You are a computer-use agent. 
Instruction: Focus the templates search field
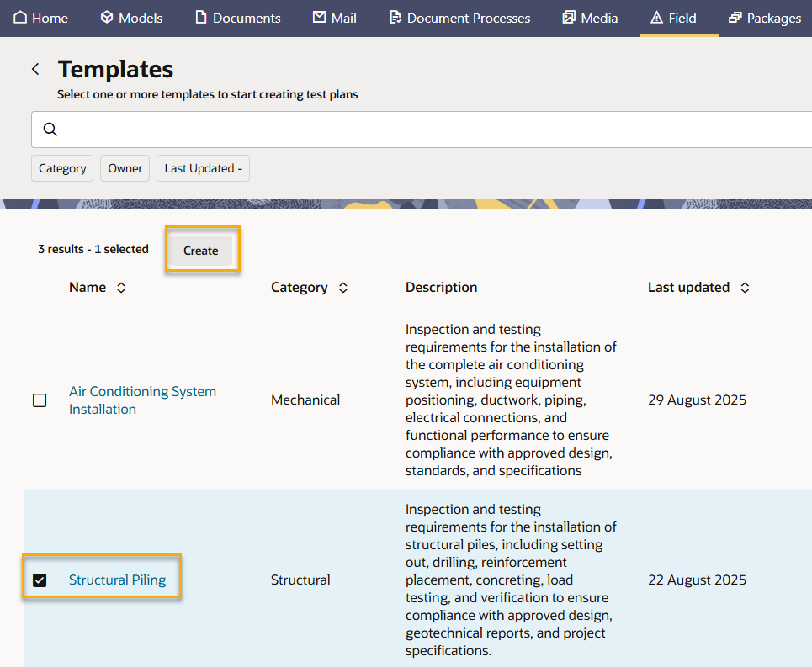421,130
